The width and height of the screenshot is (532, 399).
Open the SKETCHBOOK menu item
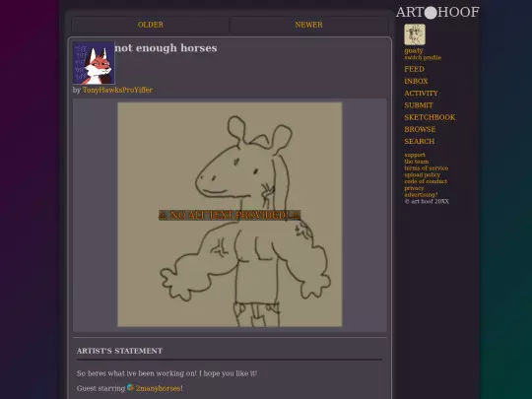click(x=430, y=117)
